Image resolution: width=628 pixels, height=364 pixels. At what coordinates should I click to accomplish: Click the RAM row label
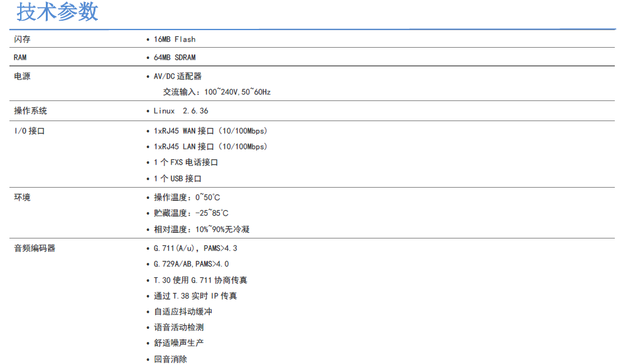pos(20,58)
